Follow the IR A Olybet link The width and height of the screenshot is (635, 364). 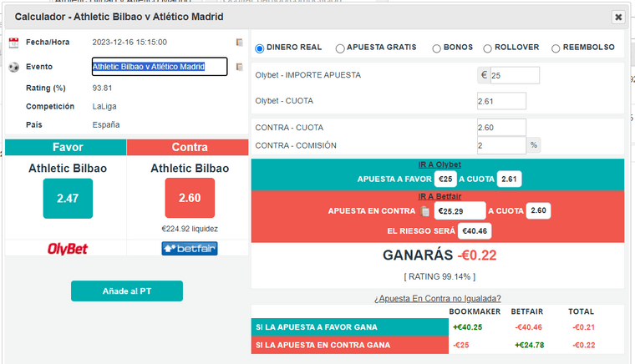(x=439, y=164)
